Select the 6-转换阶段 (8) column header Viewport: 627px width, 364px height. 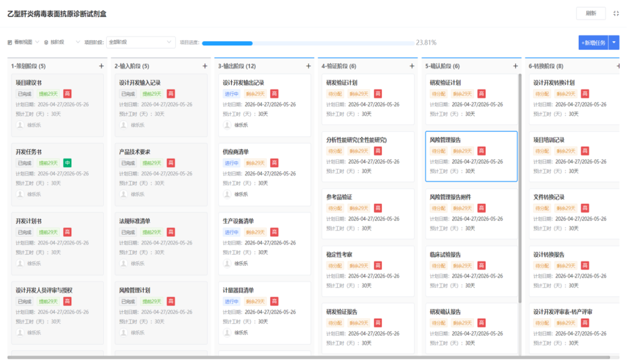546,66
